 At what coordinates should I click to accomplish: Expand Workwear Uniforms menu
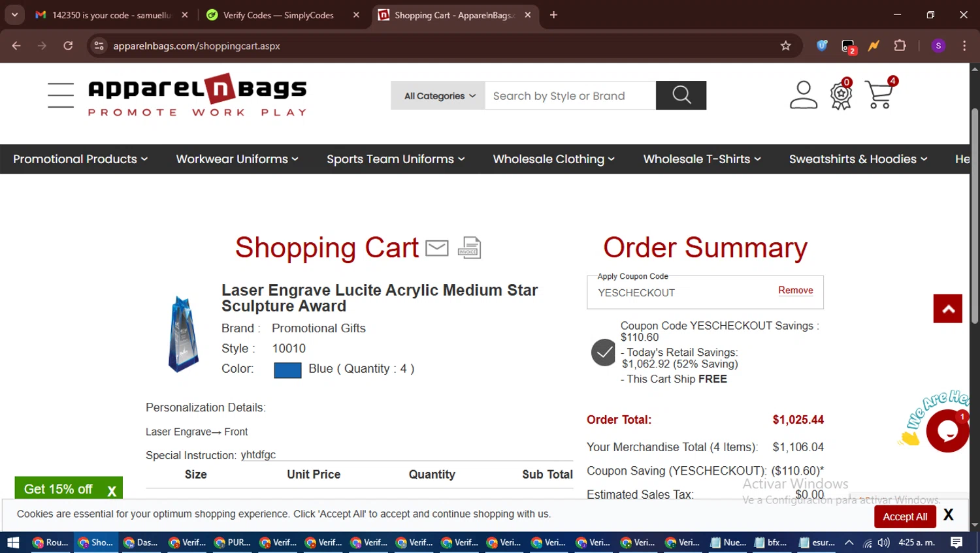point(237,159)
